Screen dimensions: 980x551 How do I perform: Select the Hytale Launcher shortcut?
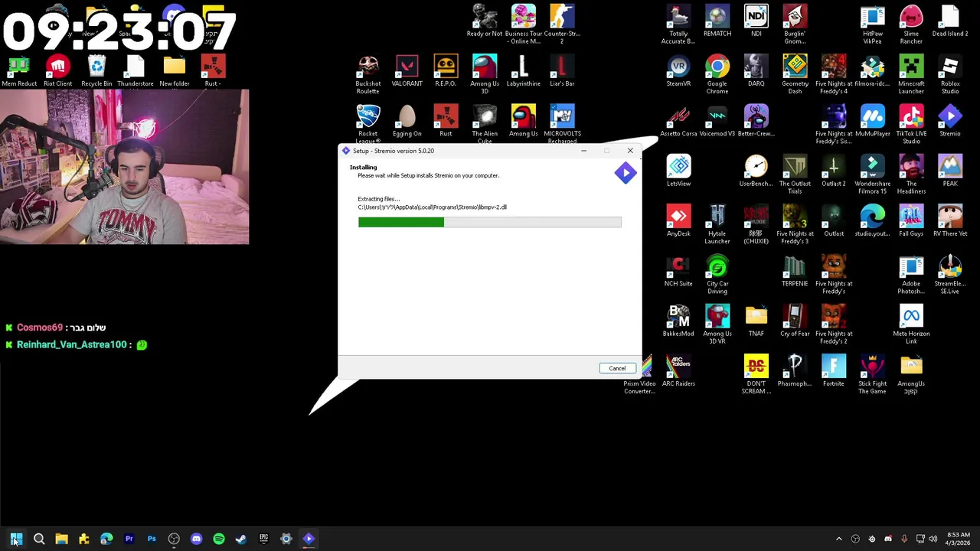(717, 224)
